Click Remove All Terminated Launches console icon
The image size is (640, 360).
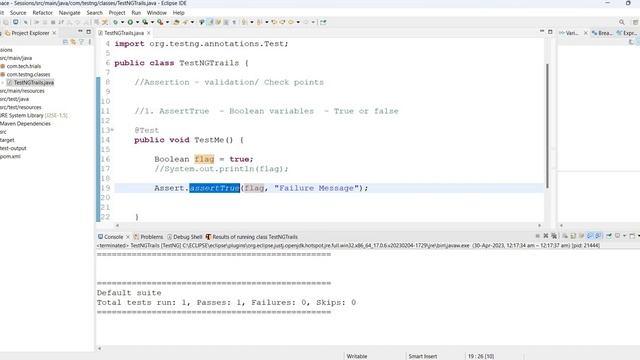point(554,236)
